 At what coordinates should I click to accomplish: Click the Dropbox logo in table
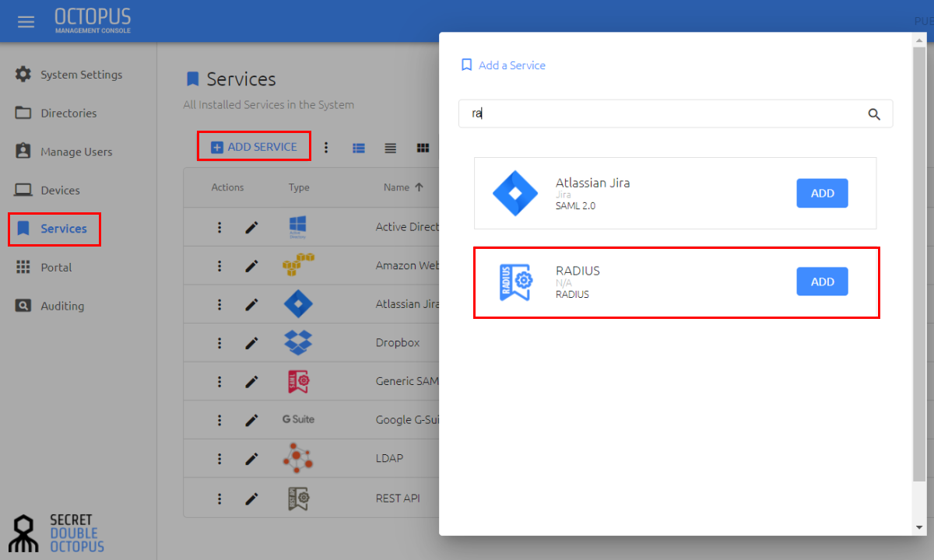pyautogui.click(x=298, y=342)
